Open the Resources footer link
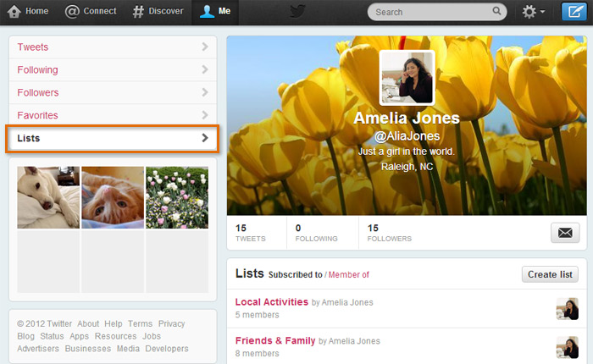This screenshot has width=593, height=364. click(x=115, y=336)
